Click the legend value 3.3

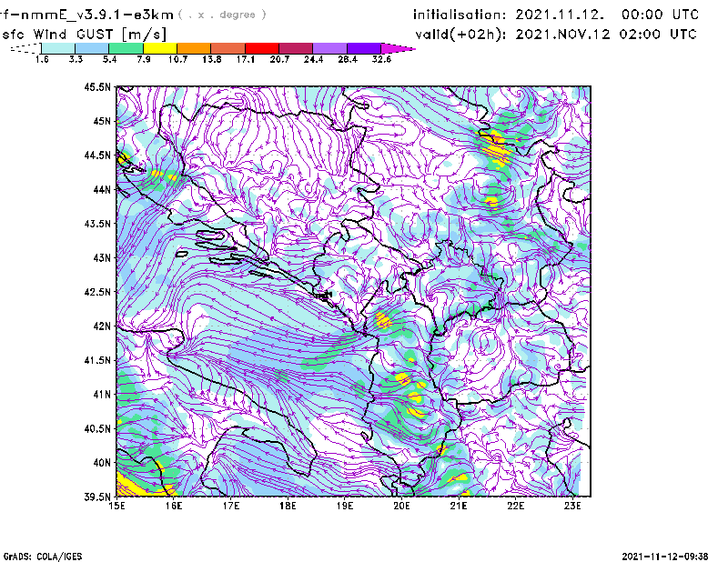click(x=76, y=59)
